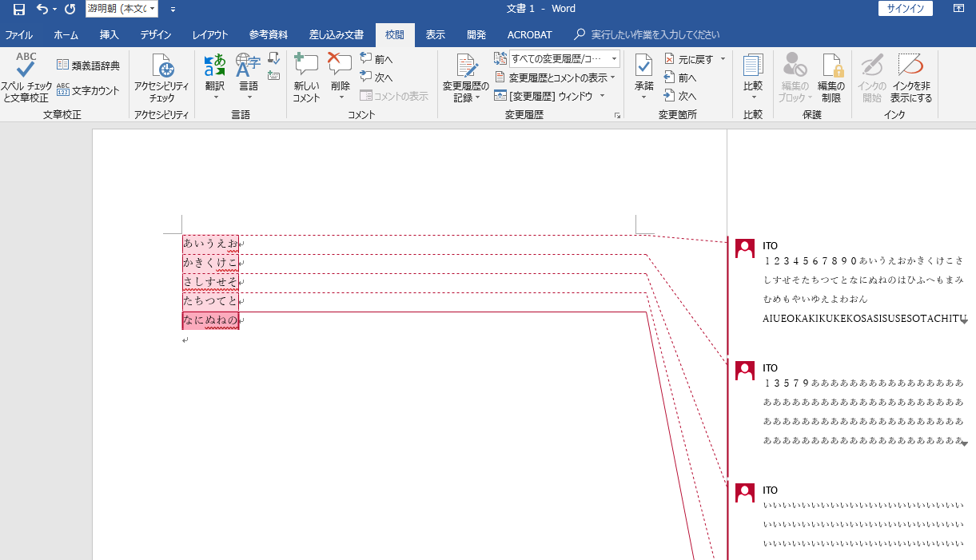Click the Undo arrow icon
Image resolution: width=976 pixels, height=560 pixels.
pyautogui.click(x=42, y=10)
